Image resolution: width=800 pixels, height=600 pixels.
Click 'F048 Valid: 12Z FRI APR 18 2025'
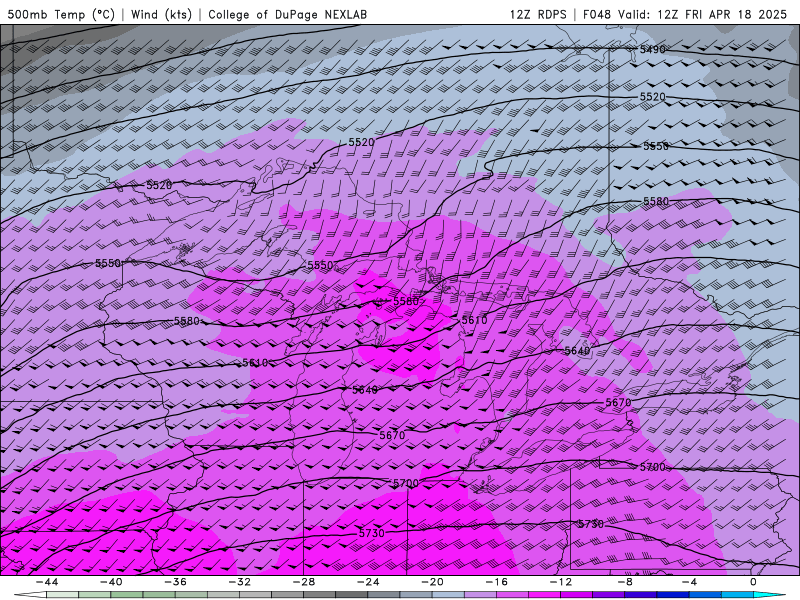click(685, 14)
